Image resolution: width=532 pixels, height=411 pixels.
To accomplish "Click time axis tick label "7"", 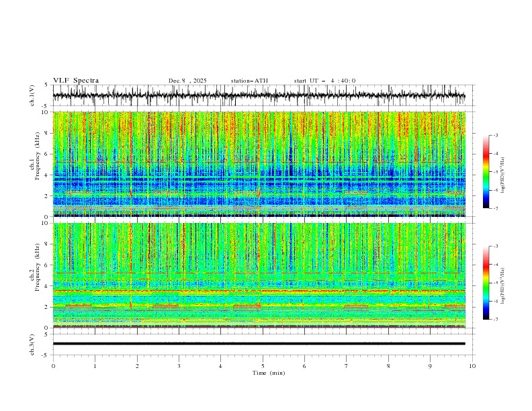I will [347, 366].
